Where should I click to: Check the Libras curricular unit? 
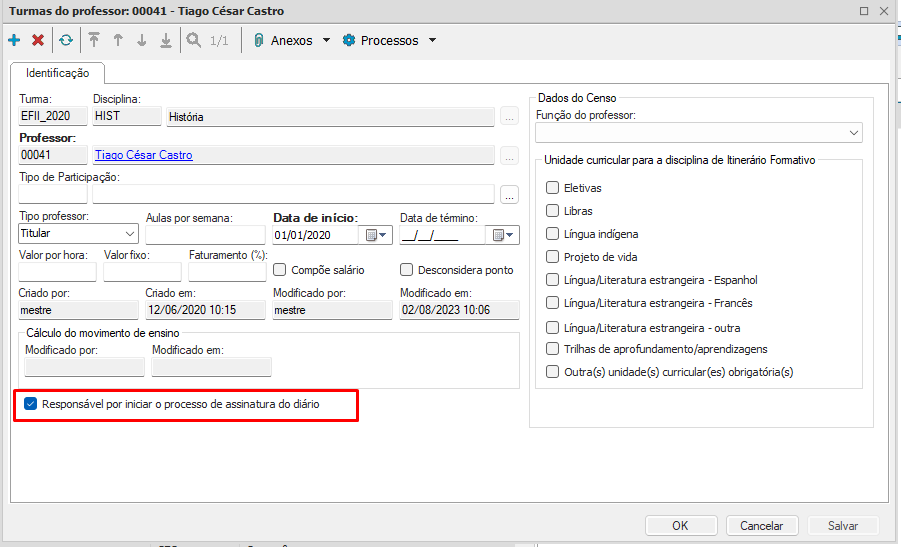click(x=552, y=211)
